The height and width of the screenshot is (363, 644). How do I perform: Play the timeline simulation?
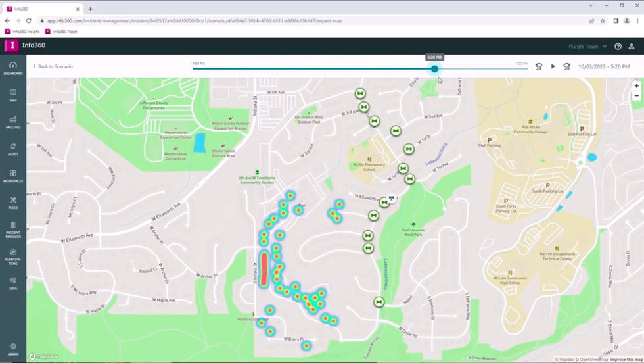click(x=553, y=66)
